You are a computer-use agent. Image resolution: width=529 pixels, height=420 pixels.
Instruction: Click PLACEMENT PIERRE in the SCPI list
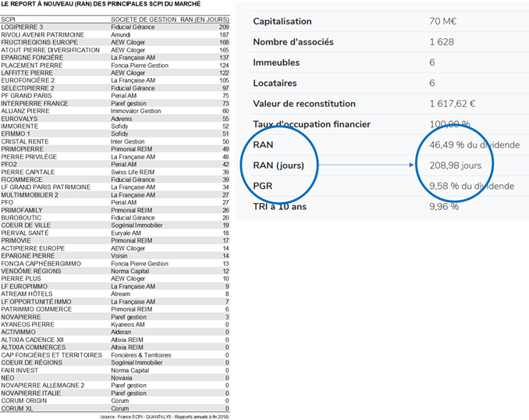[x=32, y=65]
